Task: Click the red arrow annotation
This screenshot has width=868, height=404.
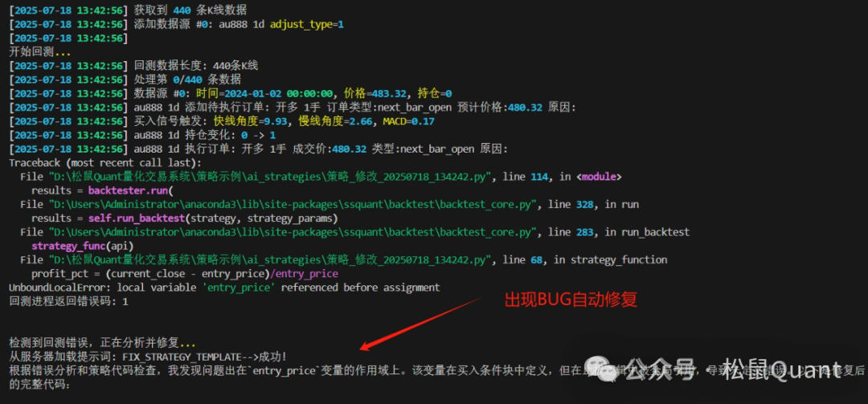Action: click(x=422, y=323)
